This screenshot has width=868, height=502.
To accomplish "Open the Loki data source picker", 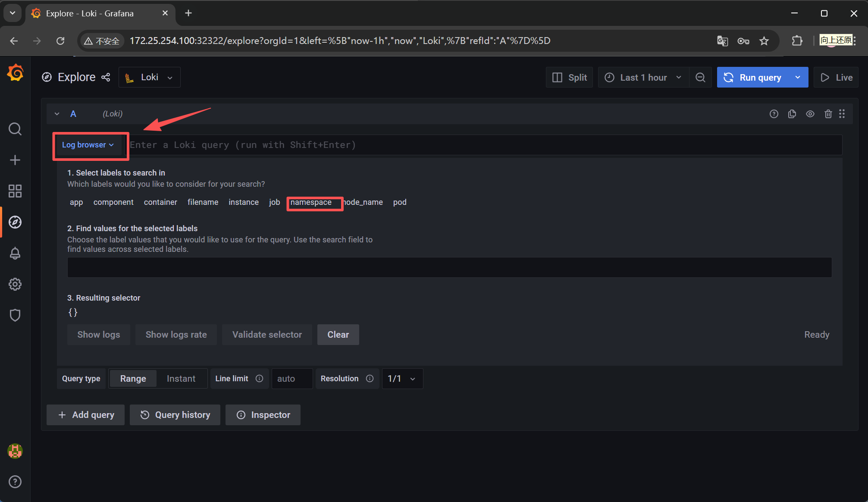I will click(149, 77).
